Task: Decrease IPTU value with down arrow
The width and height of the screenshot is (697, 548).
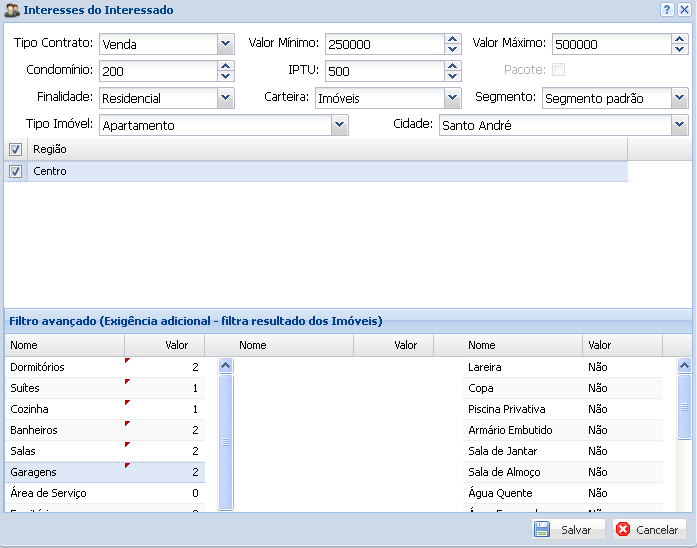Action: [x=452, y=76]
